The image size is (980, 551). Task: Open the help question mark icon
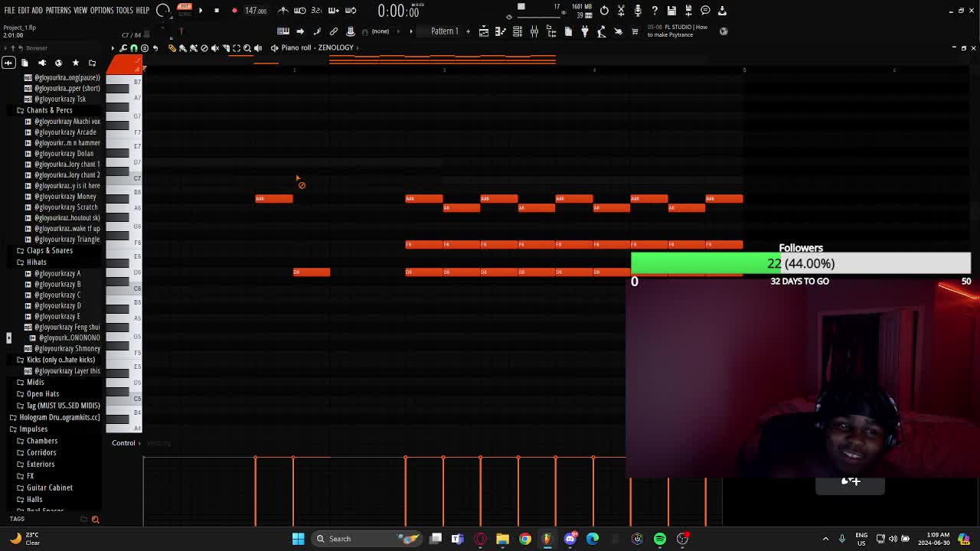[655, 10]
